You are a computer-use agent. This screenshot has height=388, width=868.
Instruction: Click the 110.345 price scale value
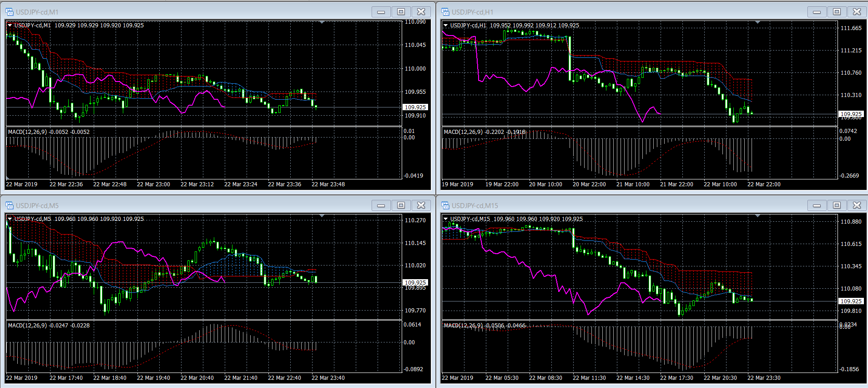pos(851,266)
